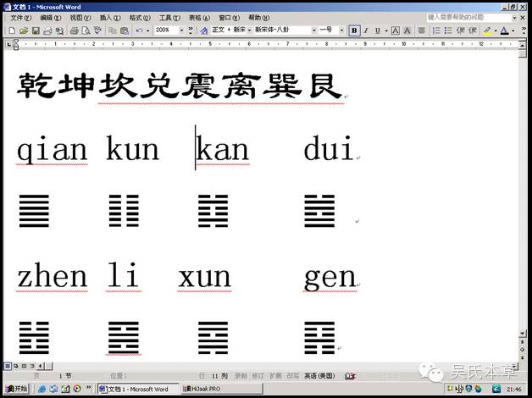Apply bulleted list formatting
The height and width of the screenshot is (398, 532).
(448, 30)
